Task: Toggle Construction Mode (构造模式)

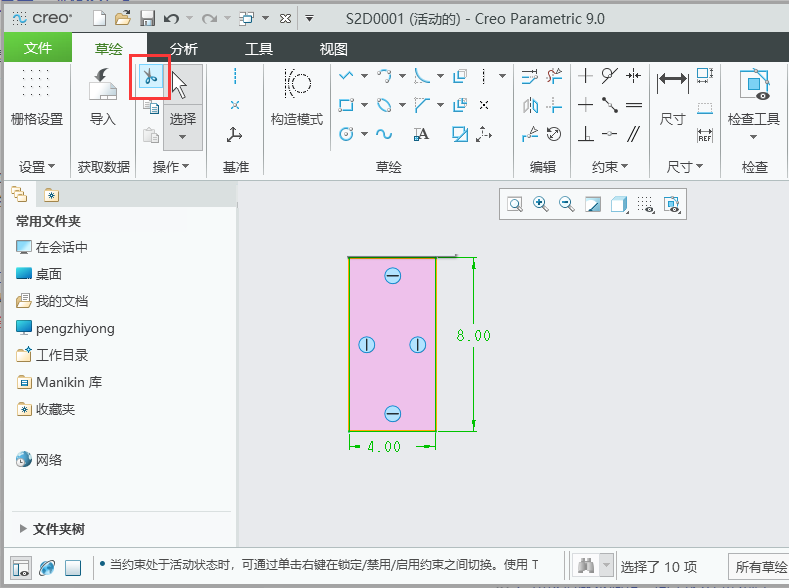Action: point(297,97)
